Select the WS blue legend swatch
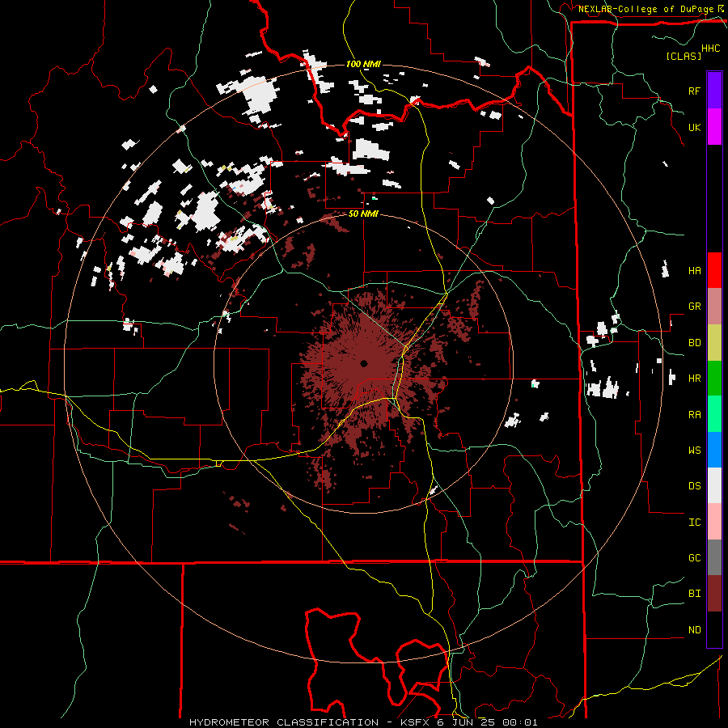The width and height of the screenshot is (728, 728). 714,450
